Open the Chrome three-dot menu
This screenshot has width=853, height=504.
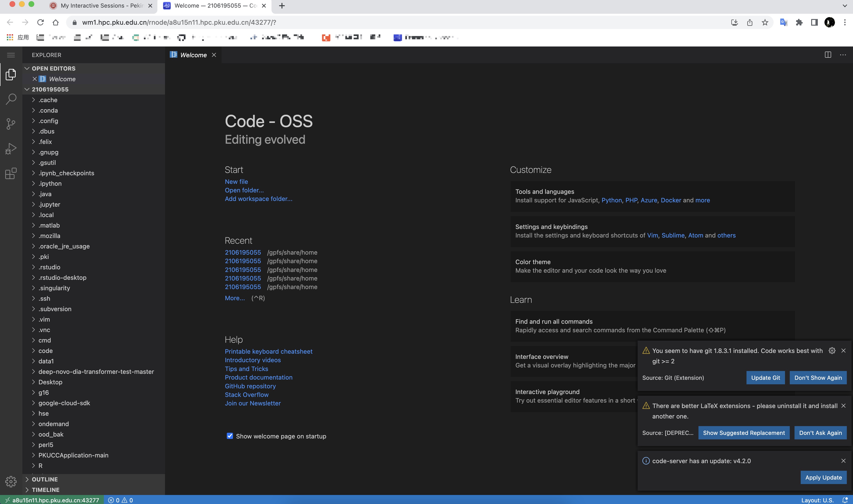click(845, 22)
